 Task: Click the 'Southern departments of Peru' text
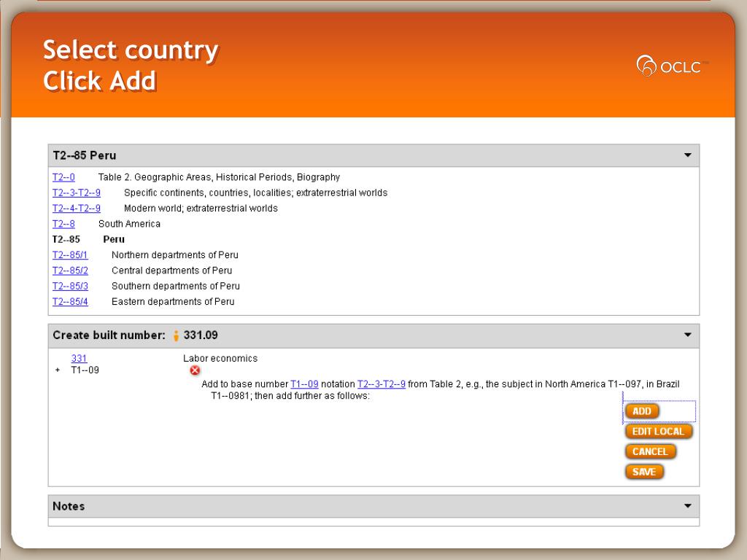[x=175, y=286]
